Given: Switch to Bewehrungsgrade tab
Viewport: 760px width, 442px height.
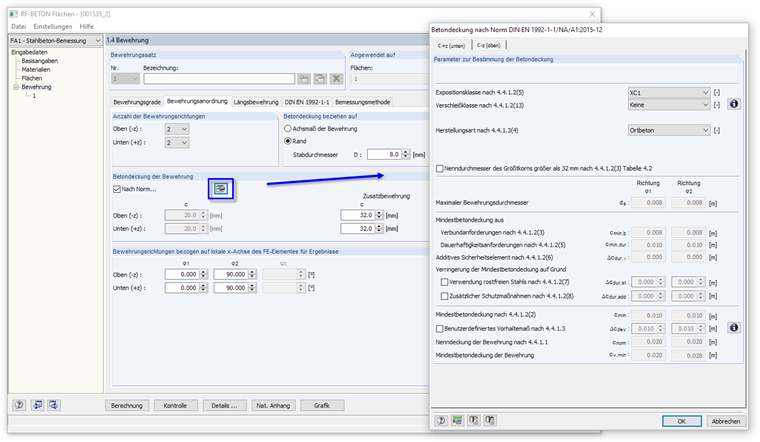Looking at the screenshot, I should tap(137, 102).
